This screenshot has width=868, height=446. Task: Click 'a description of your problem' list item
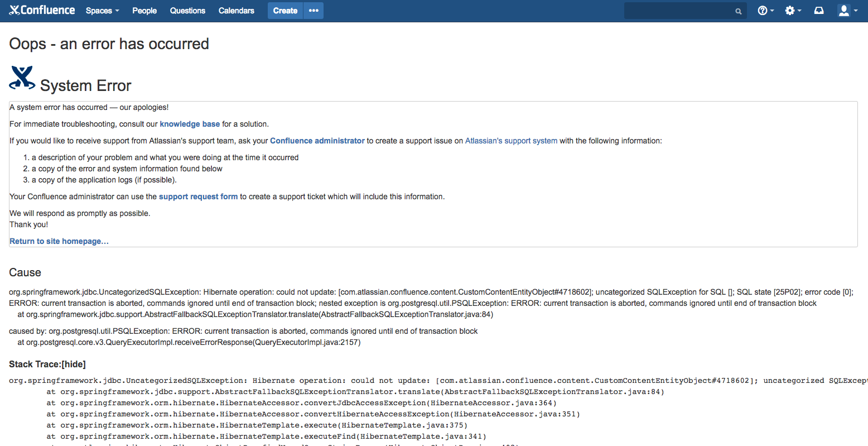165,157
